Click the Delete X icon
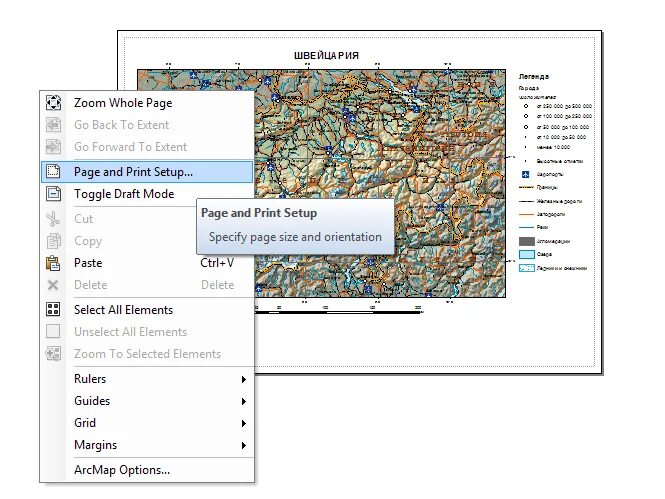 (53, 285)
